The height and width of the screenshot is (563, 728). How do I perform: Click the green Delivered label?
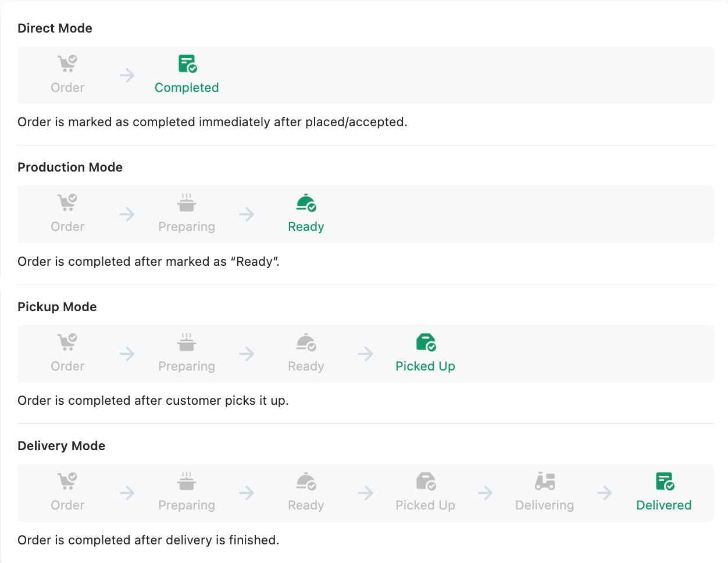664,505
